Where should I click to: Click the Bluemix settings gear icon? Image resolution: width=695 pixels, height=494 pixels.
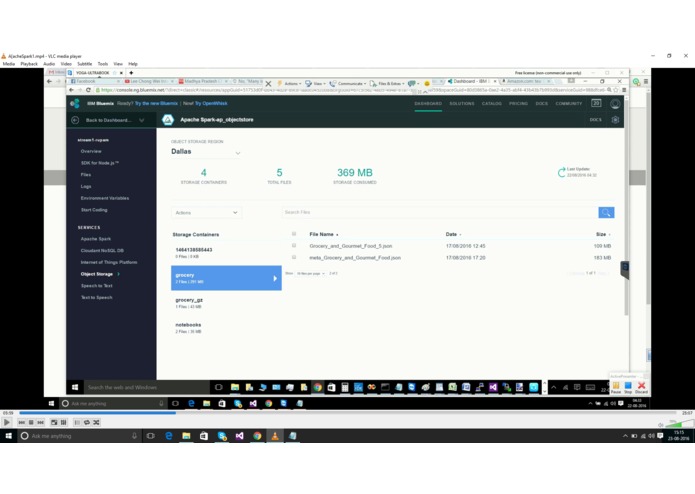(x=615, y=120)
